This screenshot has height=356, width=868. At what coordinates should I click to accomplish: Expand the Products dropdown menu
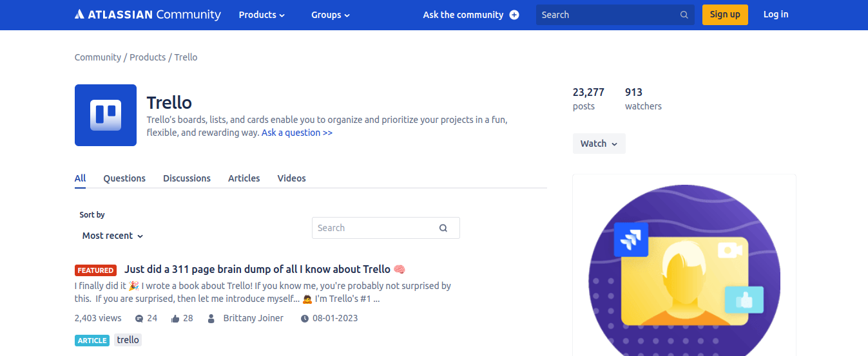click(262, 15)
